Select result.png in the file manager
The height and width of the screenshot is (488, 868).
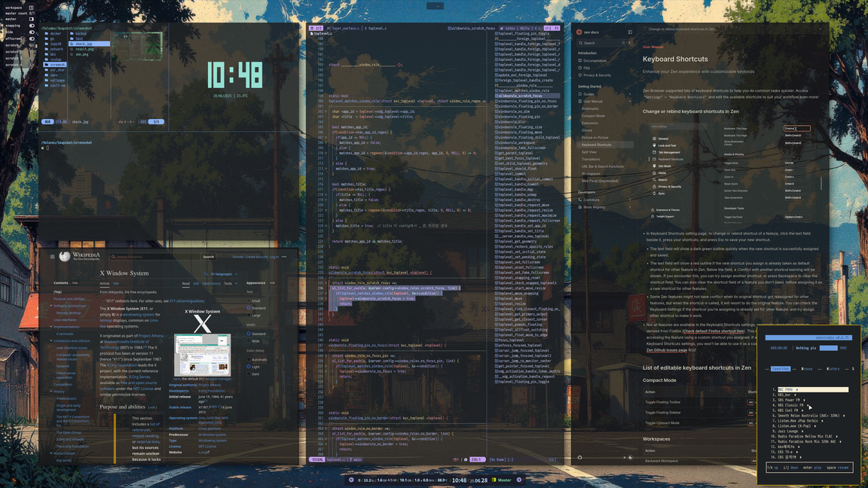coord(82,49)
